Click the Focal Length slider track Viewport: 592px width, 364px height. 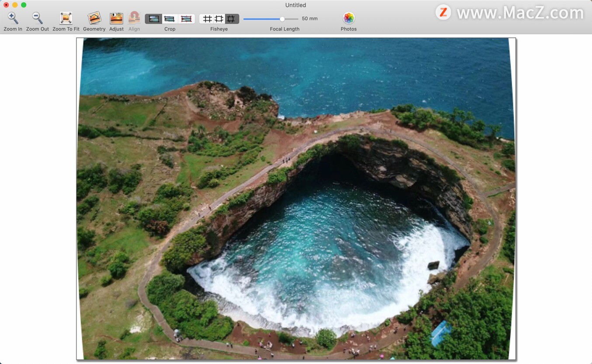[x=271, y=19]
